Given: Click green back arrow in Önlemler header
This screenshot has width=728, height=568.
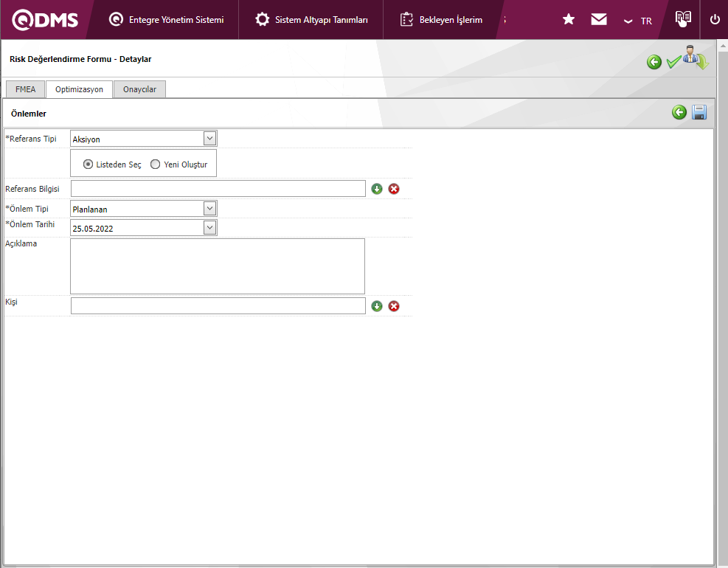Looking at the screenshot, I should click(x=679, y=112).
